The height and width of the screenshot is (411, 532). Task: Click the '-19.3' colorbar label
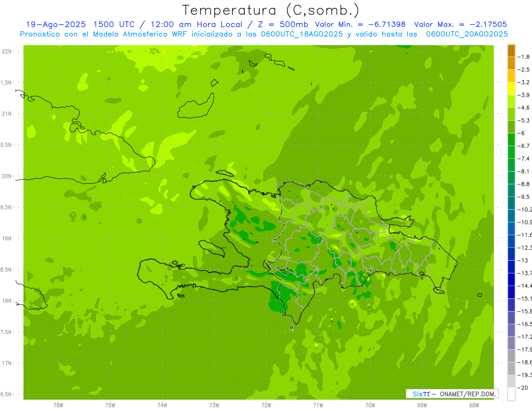525,375
